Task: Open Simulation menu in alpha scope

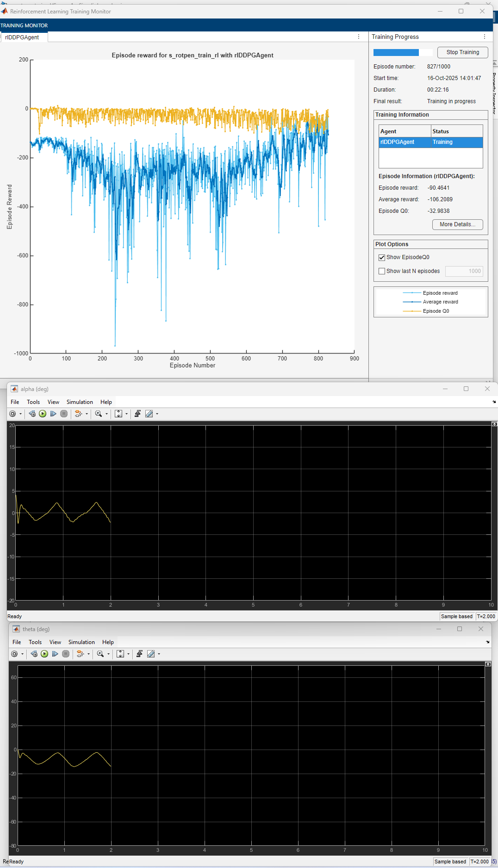Action: tap(80, 402)
